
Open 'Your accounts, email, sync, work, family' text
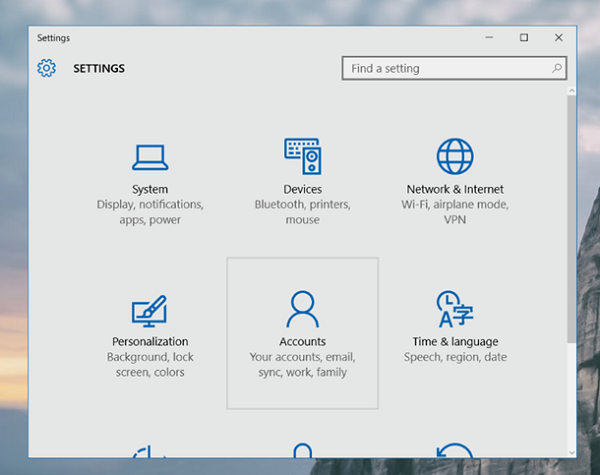coord(302,365)
